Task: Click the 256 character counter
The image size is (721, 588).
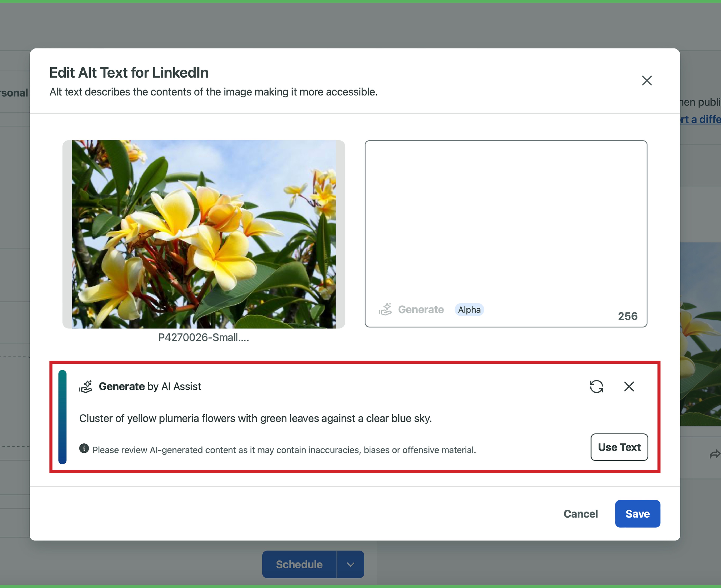Action: coord(627,316)
